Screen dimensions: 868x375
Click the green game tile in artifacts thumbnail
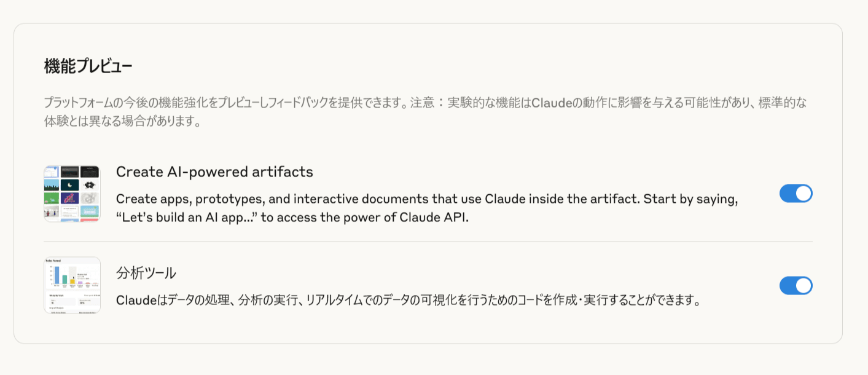(52, 198)
